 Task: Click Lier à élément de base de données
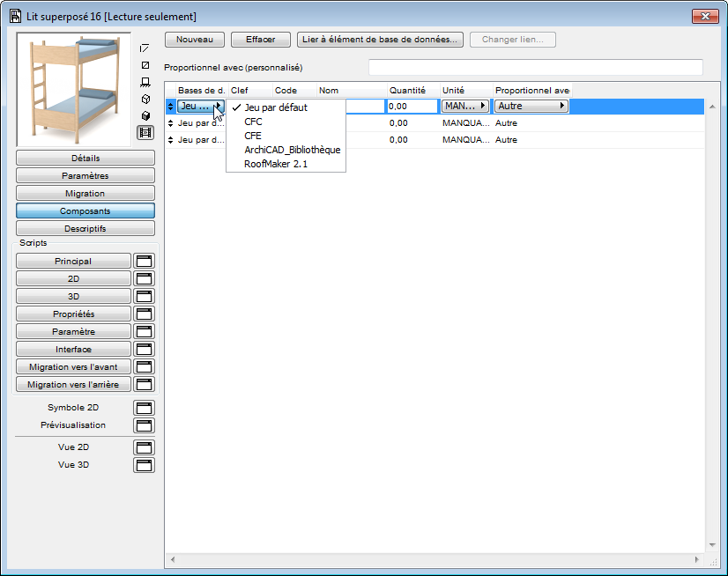tap(380, 39)
